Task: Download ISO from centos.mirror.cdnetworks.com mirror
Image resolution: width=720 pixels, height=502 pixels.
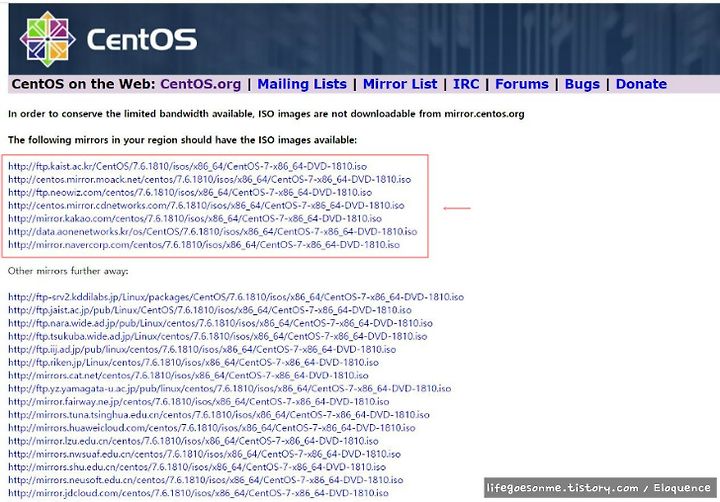Action: [206, 205]
